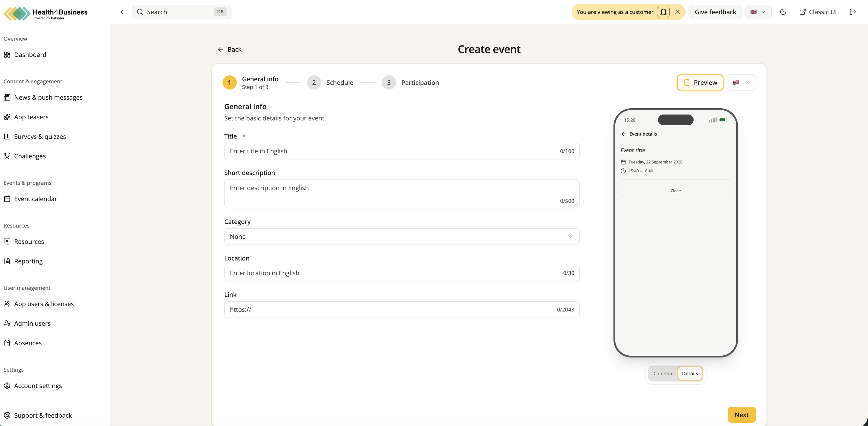
Task: Expand the language flag dropdown in the top bar
Action: (x=758, y=12)
